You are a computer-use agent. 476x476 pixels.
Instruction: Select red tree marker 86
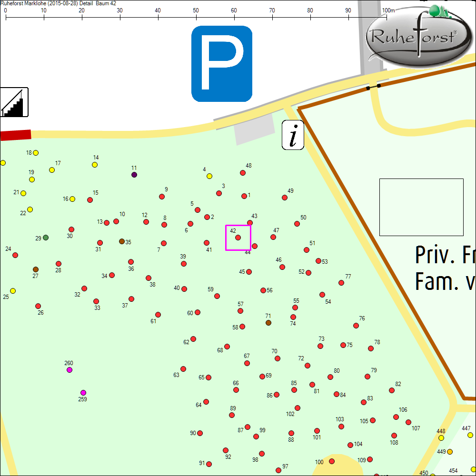coord(277,395)
